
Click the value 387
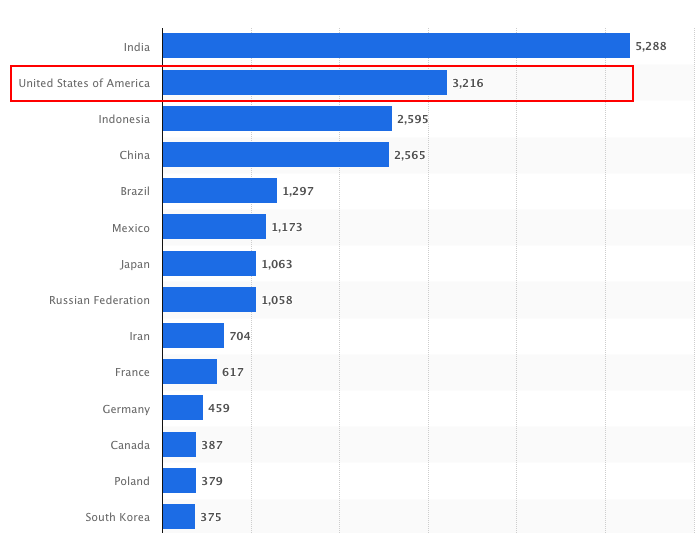point(212,445)
